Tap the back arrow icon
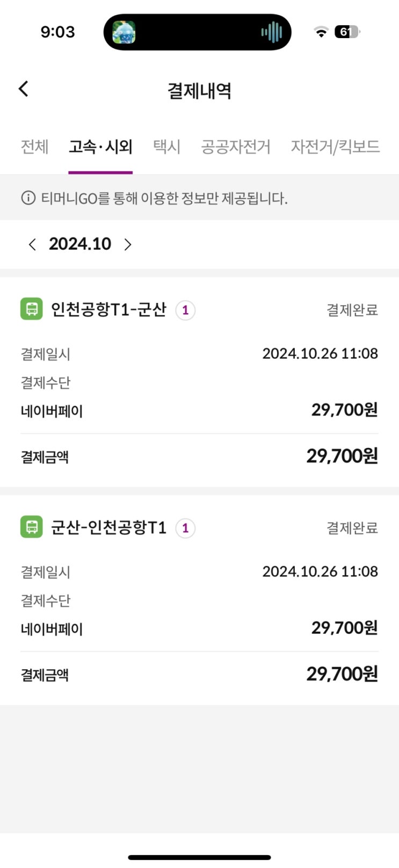The image size is (399, 868). pos(24,89)
